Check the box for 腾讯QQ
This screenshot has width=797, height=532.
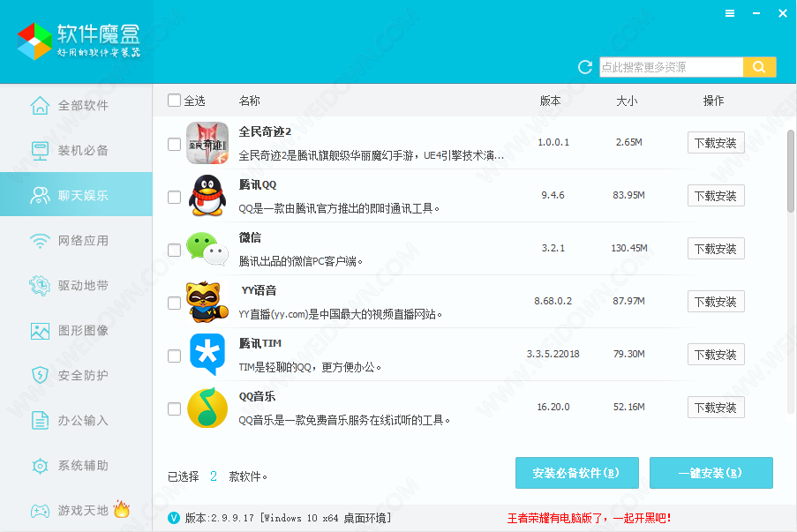174,197
